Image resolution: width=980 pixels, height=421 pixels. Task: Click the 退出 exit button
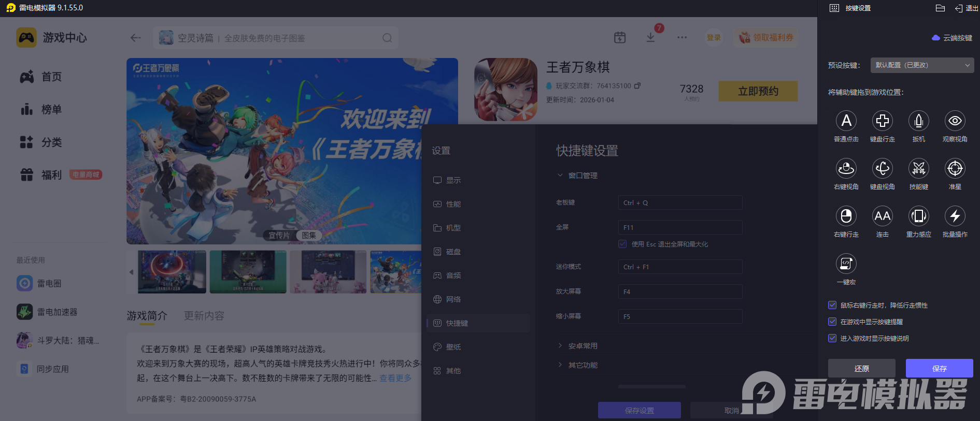(967, 8)
